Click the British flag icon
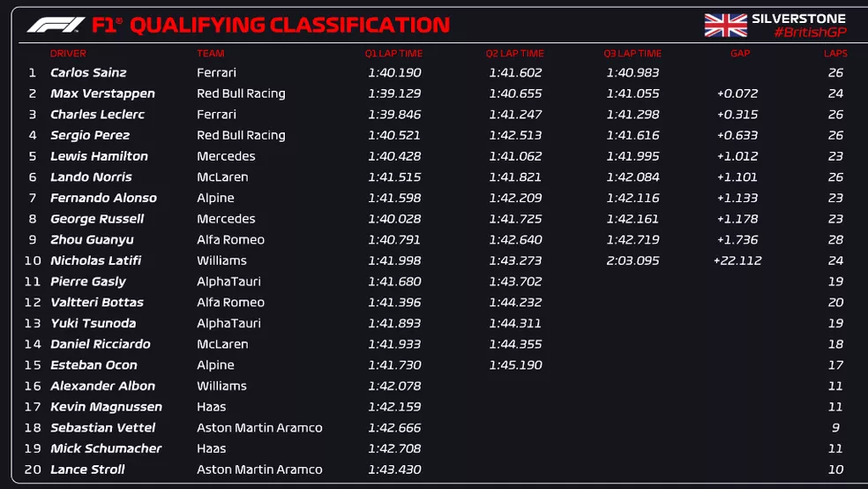This screenshot has height=489, width=868. pyautogui.click(x=725, y=25)
